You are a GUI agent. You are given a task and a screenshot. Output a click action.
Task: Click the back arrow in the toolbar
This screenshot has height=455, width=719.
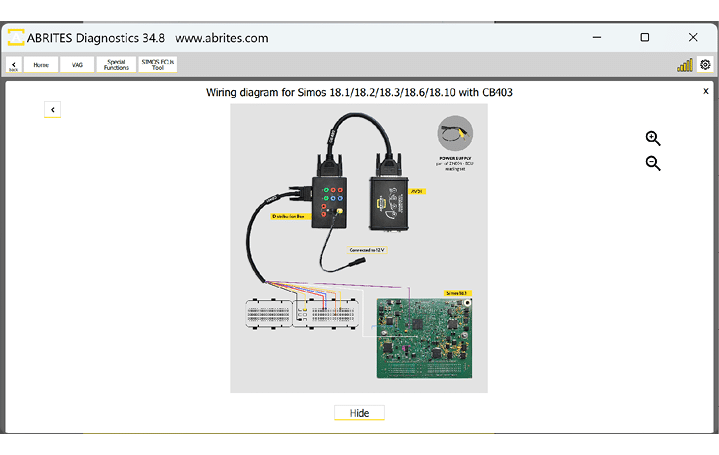pos(14,65)
